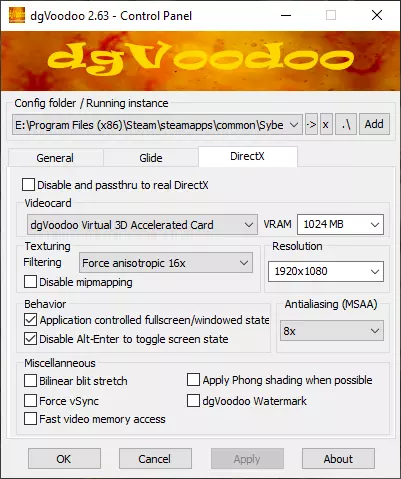This screenshot has width=401, height=479.
Task: Tick the dgVoodoo Watermark checkbox
Action: [x=193, y=401]
